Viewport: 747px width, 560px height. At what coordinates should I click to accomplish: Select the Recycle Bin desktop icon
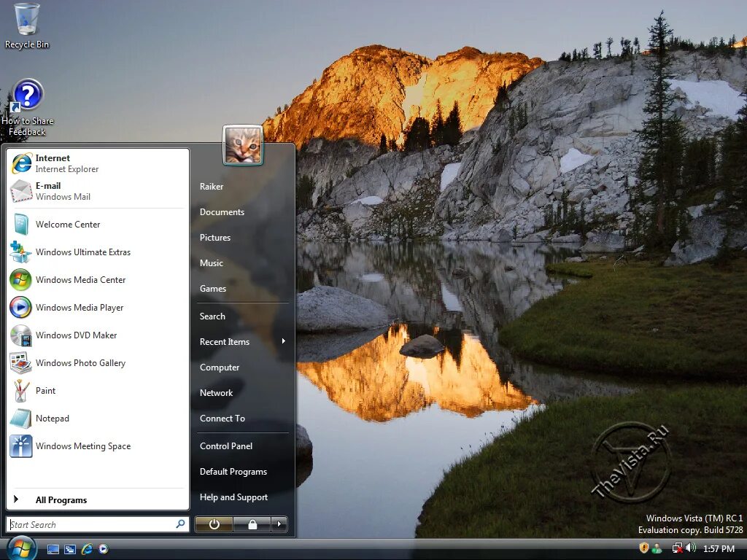point(27,26)
